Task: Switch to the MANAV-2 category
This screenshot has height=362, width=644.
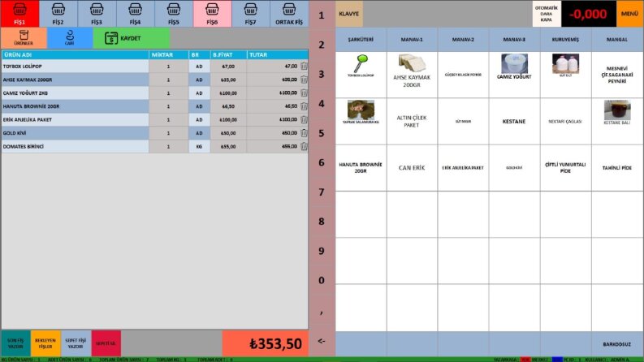Action: (x=463, y=40)
